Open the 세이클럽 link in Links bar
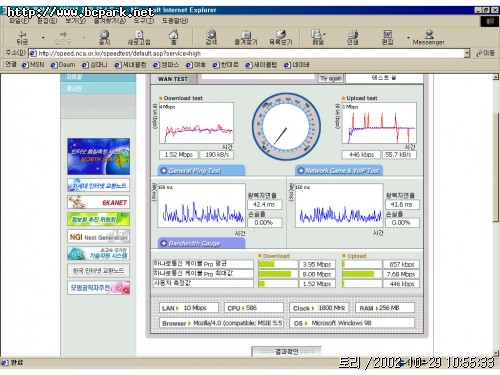 coord(261,65)
